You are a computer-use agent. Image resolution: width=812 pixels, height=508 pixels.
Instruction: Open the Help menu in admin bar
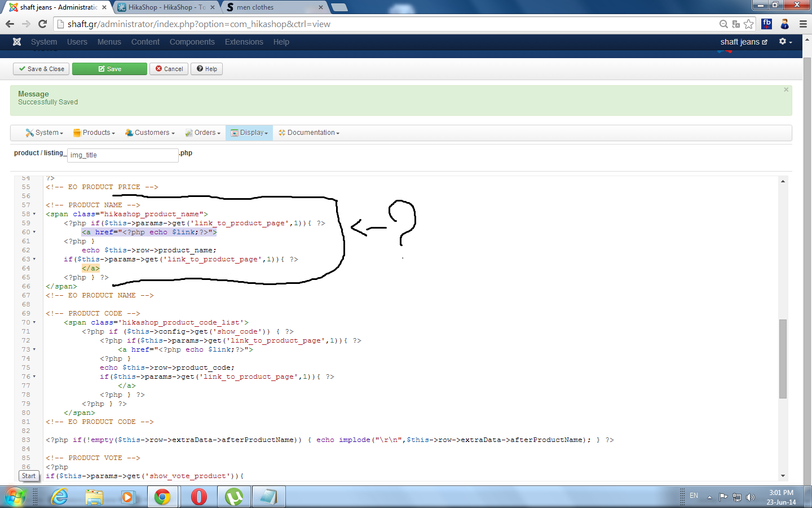tap(281, 42)
